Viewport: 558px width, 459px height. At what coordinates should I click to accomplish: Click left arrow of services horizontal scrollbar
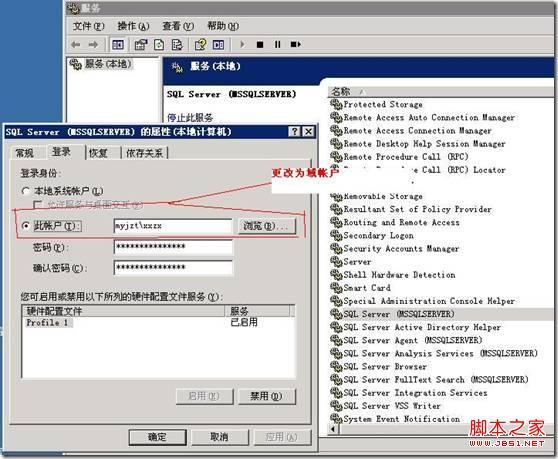pyautogui.click(x=333, y=429)
